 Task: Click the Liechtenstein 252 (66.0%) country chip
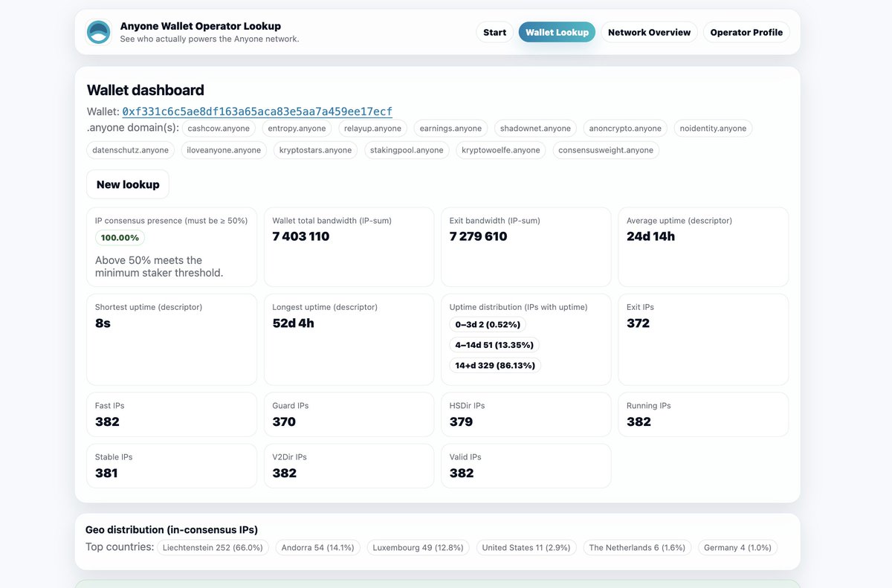click(213, 548)
